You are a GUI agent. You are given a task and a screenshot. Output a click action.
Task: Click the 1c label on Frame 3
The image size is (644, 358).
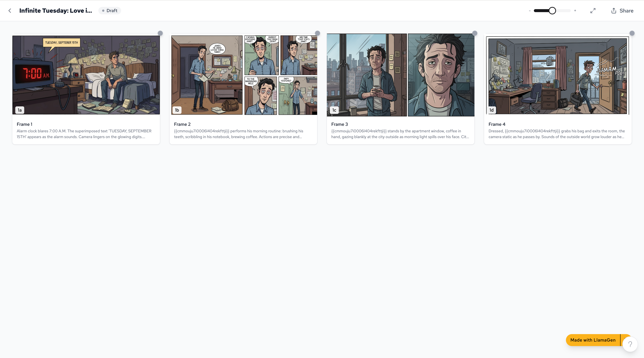[334, 110]
